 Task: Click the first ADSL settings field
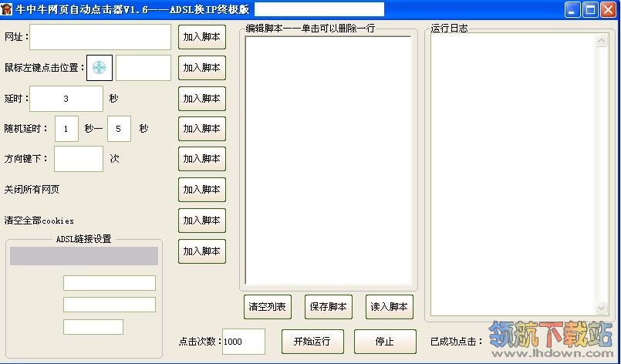[110, 283]
